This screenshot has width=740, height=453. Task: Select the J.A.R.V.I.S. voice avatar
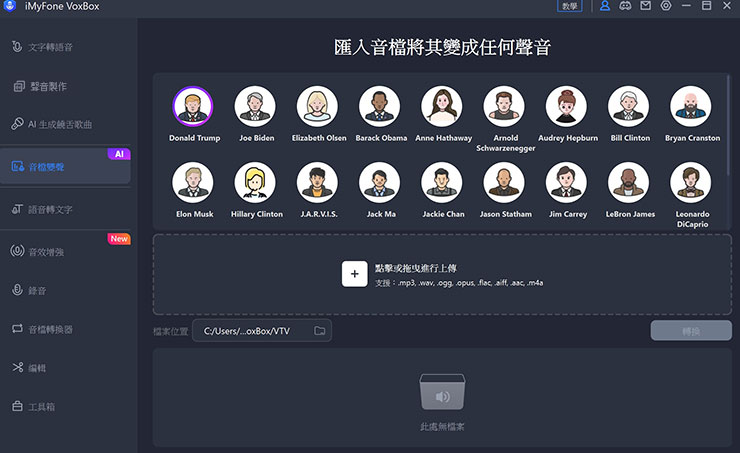[317, 182]
